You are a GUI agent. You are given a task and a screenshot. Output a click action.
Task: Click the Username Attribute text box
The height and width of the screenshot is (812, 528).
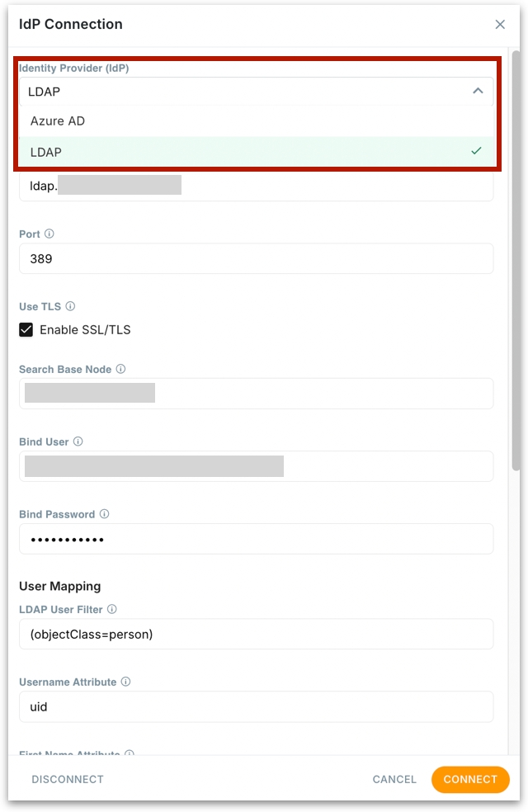coord(256,707)
